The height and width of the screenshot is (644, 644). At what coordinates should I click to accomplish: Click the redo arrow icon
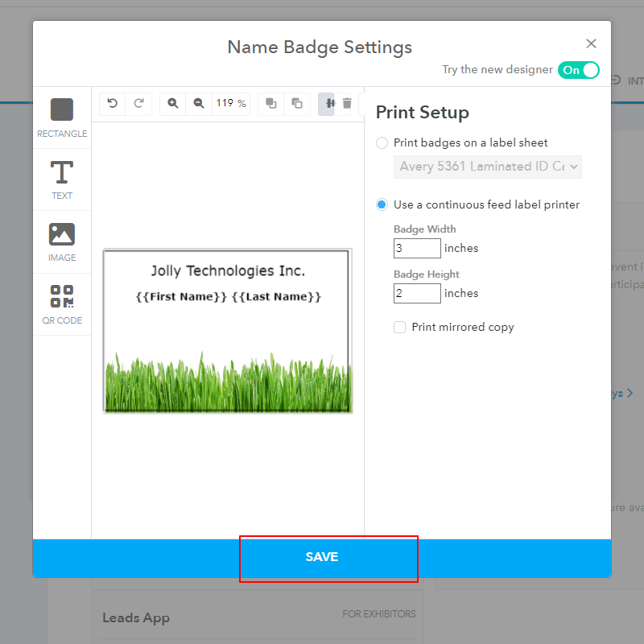pyautogui.click(x=138, y=103)
